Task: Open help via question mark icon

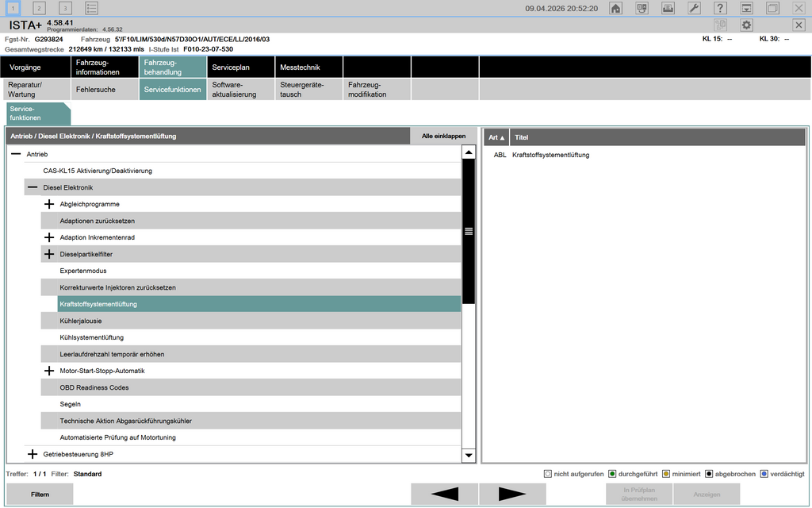Action: click(x=720, y=8)
